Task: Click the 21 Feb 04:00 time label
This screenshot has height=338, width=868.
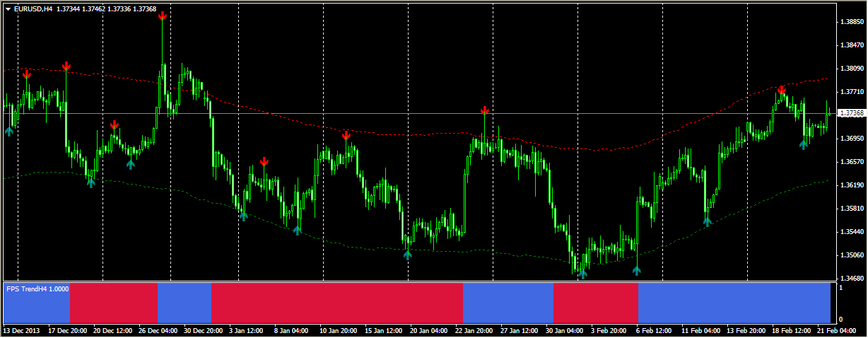Action: [x=836, y=330]
